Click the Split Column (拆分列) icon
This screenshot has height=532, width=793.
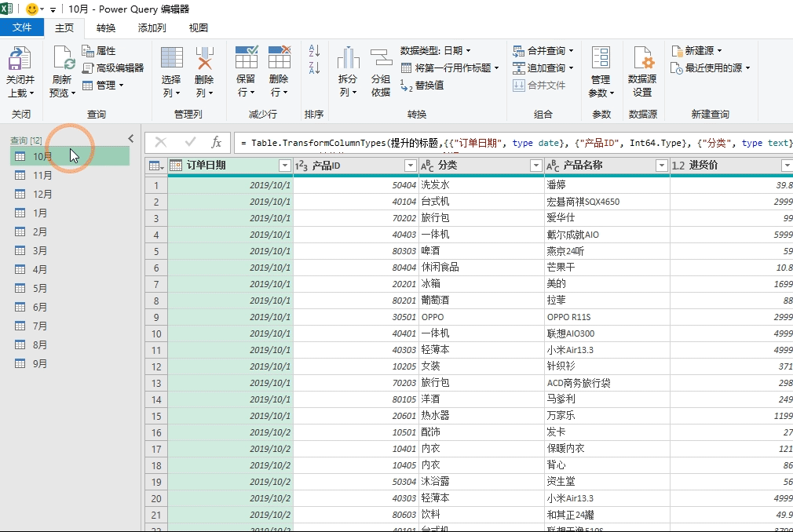(x=348, y=57)
